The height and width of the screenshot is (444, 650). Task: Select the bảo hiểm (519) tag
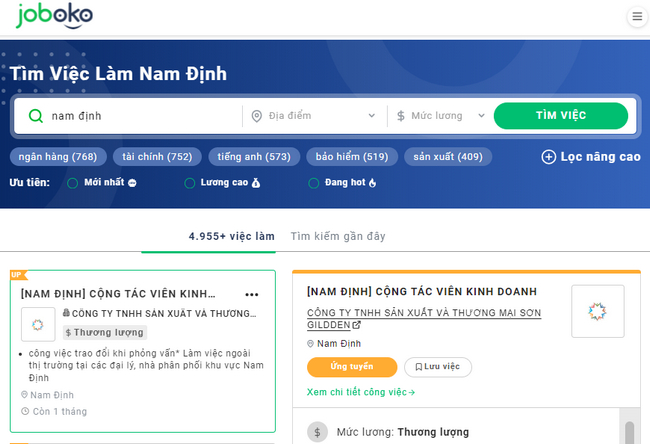(352, 157)
